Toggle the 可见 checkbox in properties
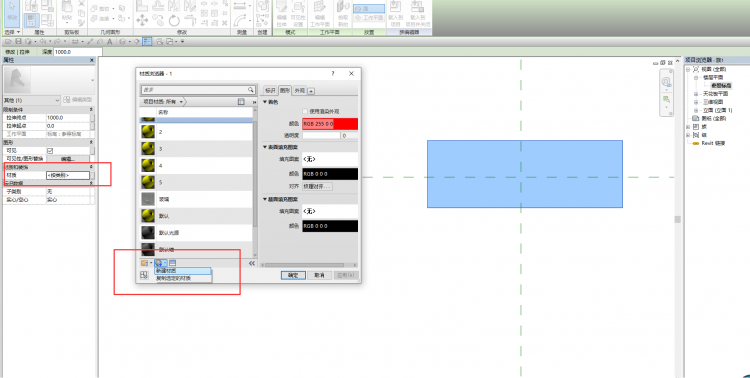The width and height of the screenshot is (750, 378). tap(50, 150)
